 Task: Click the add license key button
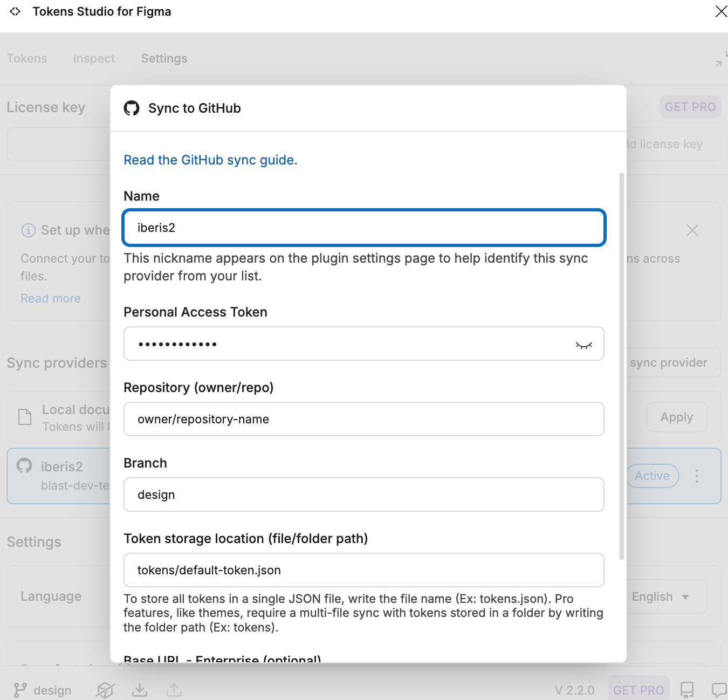pyautogui.click(x=673, y=144)
